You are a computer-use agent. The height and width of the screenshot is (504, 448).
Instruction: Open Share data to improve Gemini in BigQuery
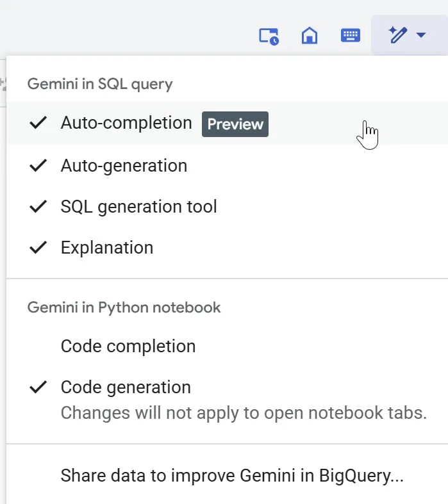[232, 476]
